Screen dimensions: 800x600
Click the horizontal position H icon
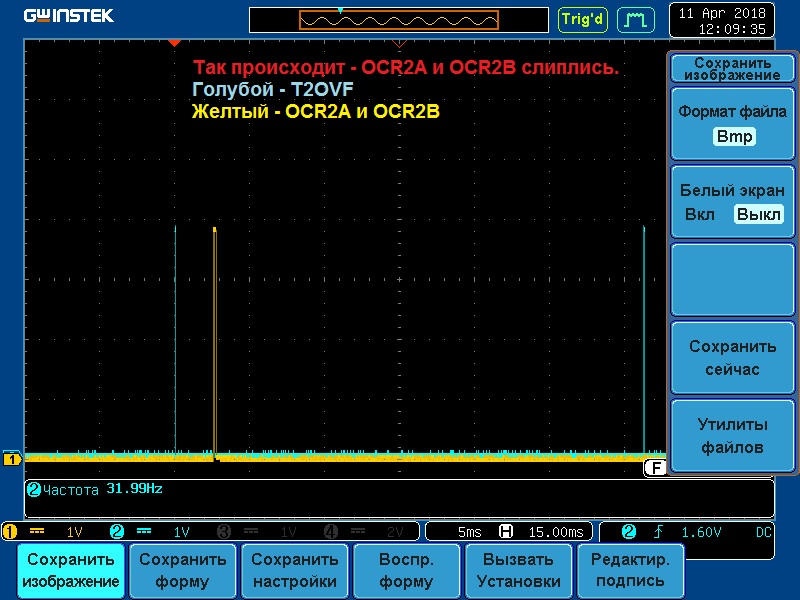click(x=505, y=531)
